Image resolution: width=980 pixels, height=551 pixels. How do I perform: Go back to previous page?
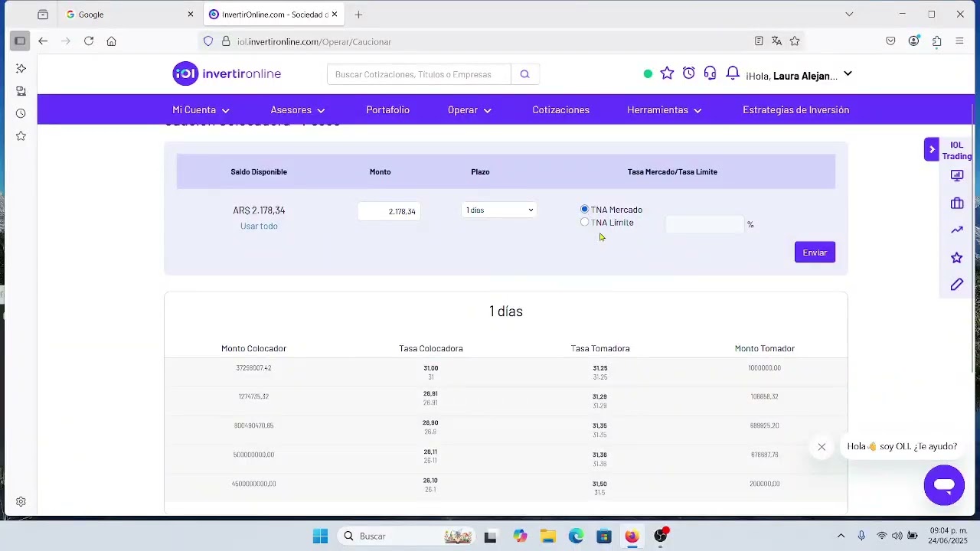tap(43, 41)
